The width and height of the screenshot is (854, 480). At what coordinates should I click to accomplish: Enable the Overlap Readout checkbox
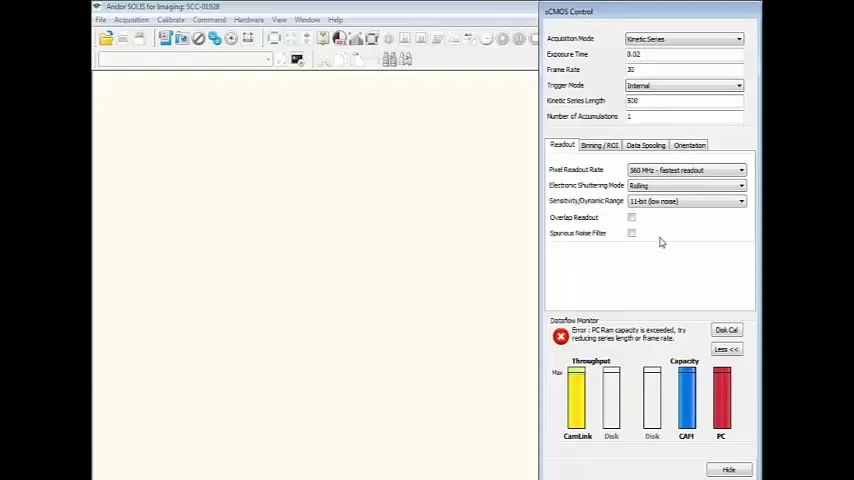point(631,217)
